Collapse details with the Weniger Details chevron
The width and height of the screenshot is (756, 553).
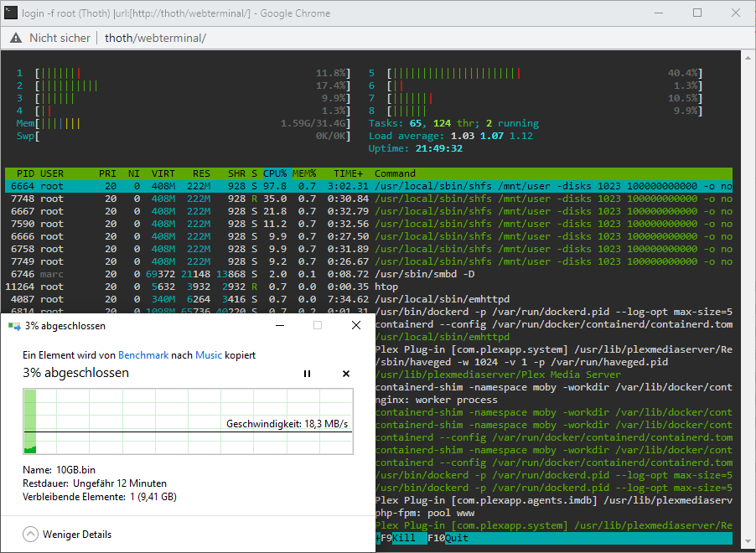pos(30,535)
